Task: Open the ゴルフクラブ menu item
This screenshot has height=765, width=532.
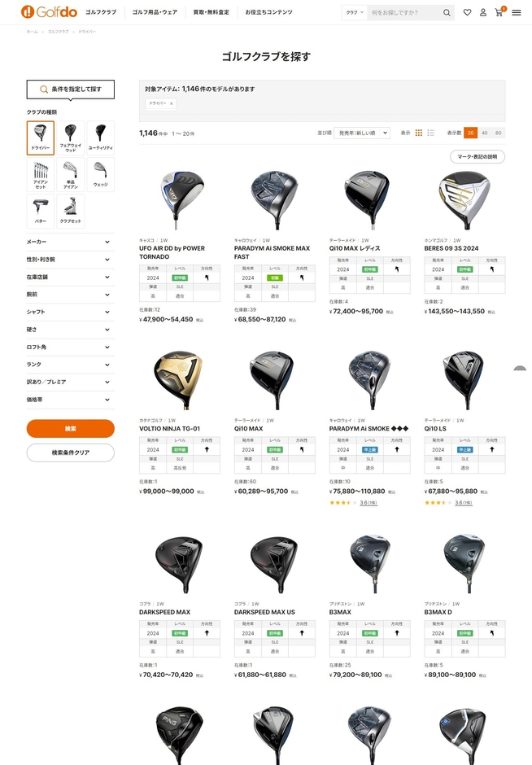Action: 101,12
